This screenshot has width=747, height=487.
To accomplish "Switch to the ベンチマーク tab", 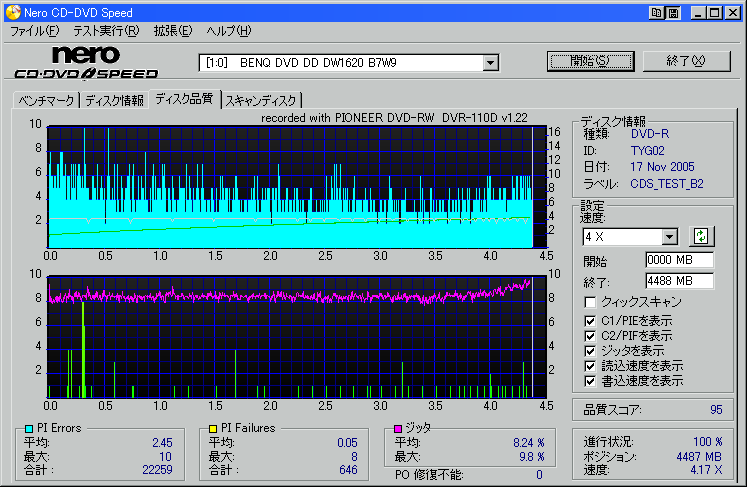I will 44,100.
